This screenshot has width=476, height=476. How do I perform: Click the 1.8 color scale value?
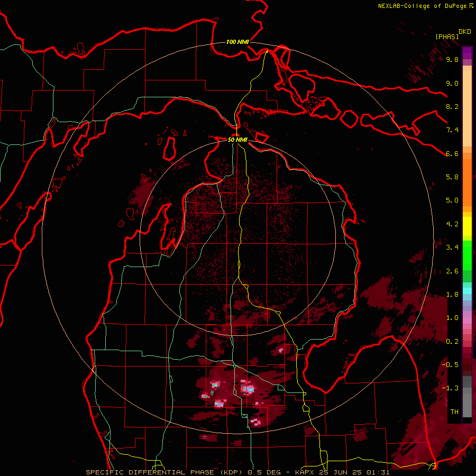pos(452,295)
